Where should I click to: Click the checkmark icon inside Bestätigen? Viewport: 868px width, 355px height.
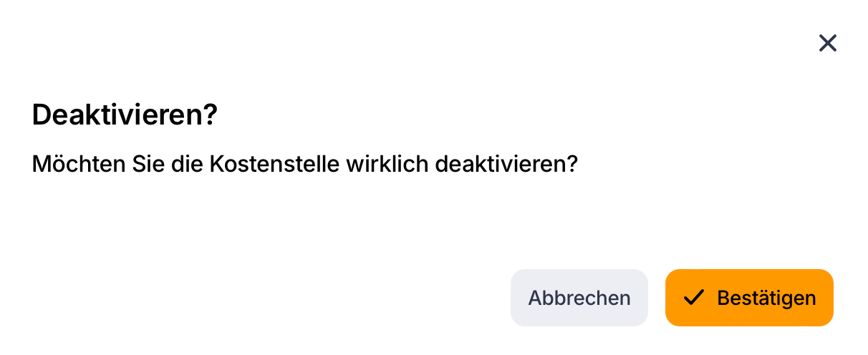pyautogui.click(x=694, y=298)
